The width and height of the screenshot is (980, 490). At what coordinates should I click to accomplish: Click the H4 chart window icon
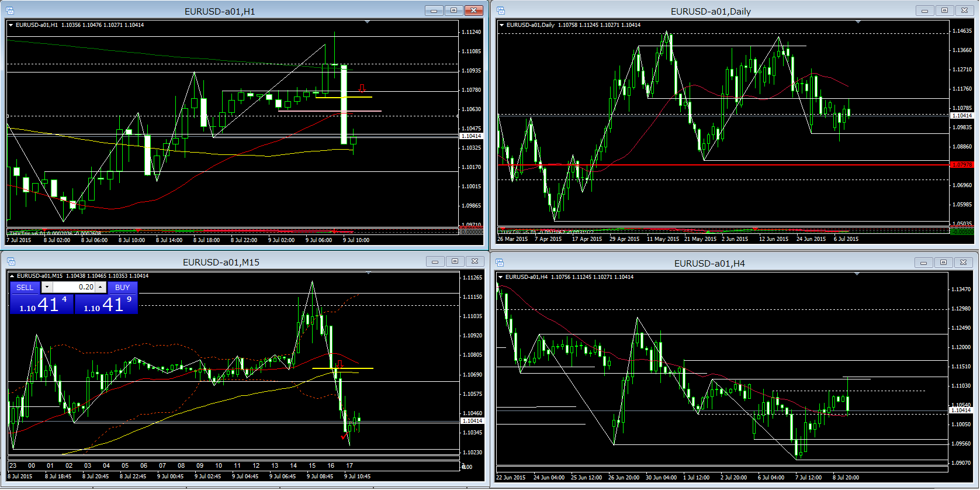point(501,263)
